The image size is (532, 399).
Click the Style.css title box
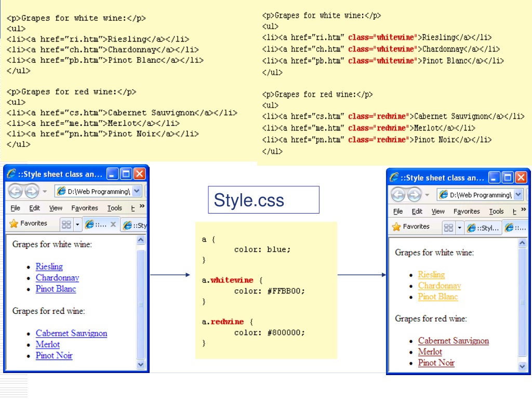pos(263,200)
